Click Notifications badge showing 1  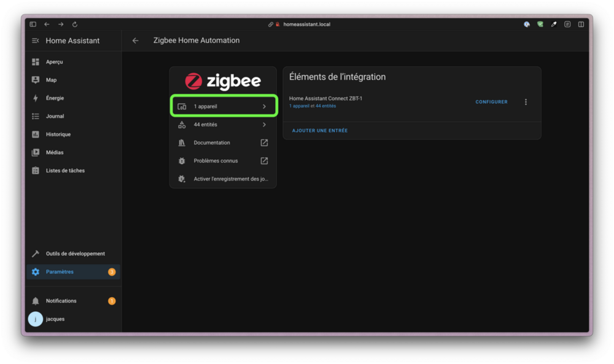coord(112,301)
